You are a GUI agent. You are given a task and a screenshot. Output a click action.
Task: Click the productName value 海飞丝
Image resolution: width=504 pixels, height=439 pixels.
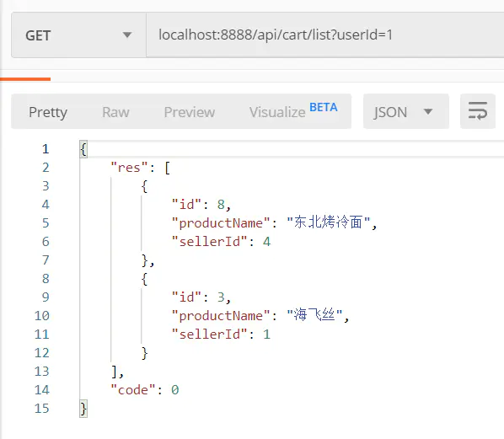coord(314,315)
